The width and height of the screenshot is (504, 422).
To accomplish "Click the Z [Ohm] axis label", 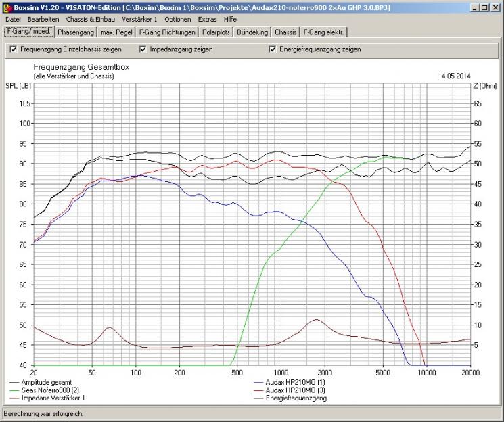I will [x=484, y=86].
